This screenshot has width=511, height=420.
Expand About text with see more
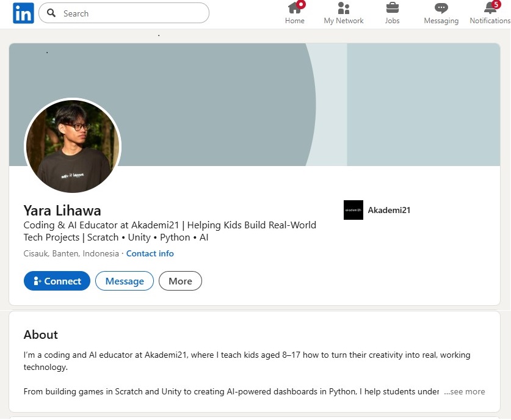[465, 391]
